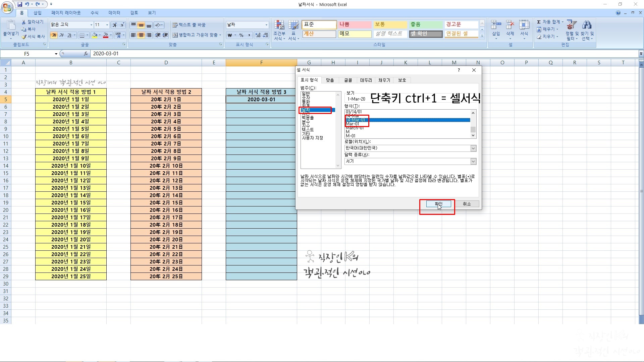
Task: Open the font name dropdown
Action: point(91,25)
